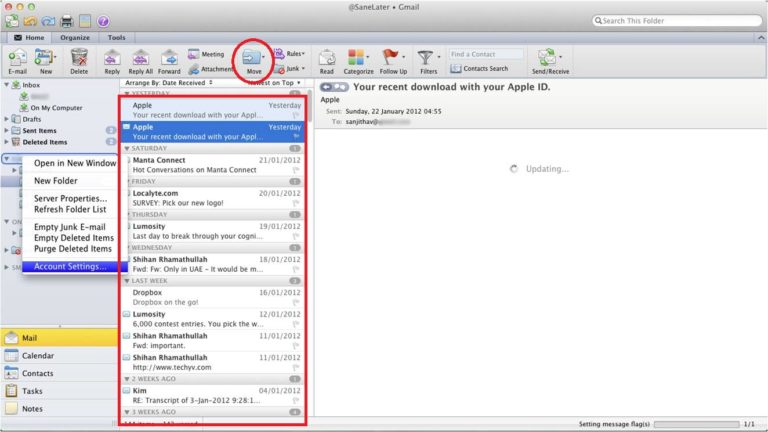Collapse the LAST WEEK group
768x432 pixels.
(127, 281)
